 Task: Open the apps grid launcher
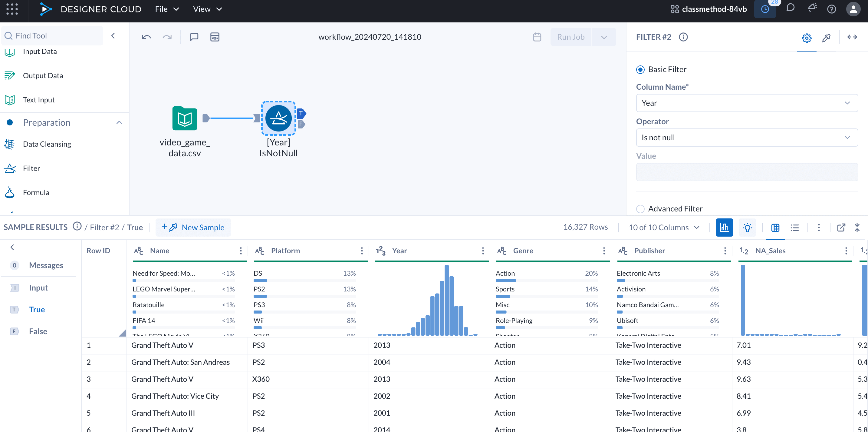tap(12, 9)
